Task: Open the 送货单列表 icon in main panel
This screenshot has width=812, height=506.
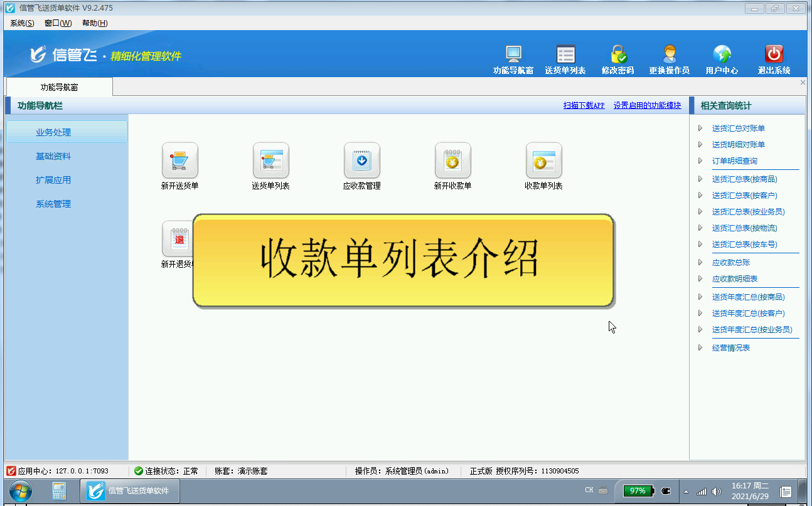Action: click(x=270, y=161)
